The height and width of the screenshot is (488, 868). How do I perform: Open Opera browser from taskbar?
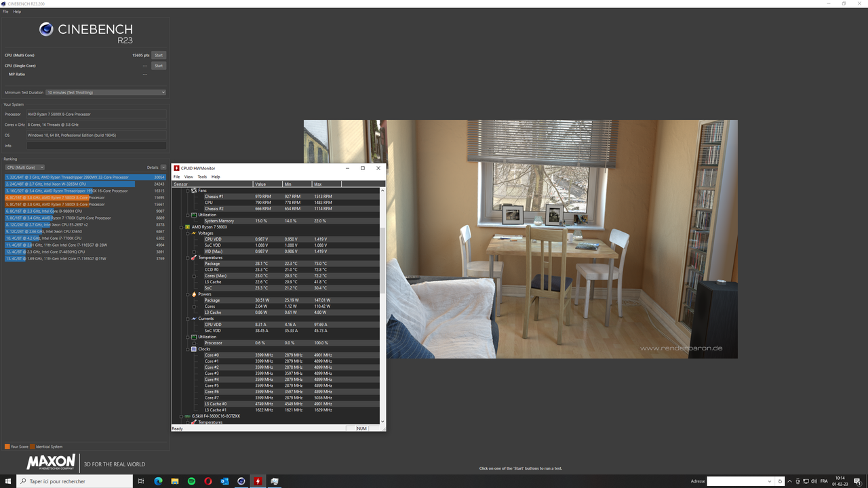(x=208, y=481)
